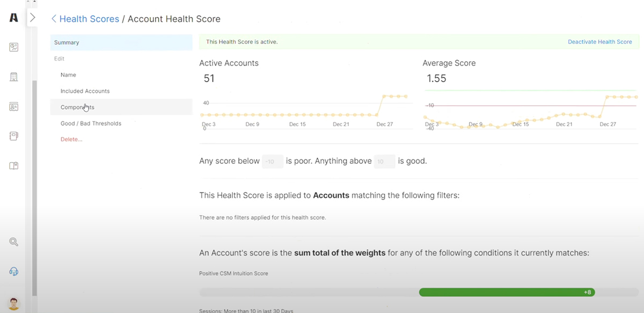Go back using the breadcrumb back chevron
This screenshot has width=644, height=313.
click(53, 18)
